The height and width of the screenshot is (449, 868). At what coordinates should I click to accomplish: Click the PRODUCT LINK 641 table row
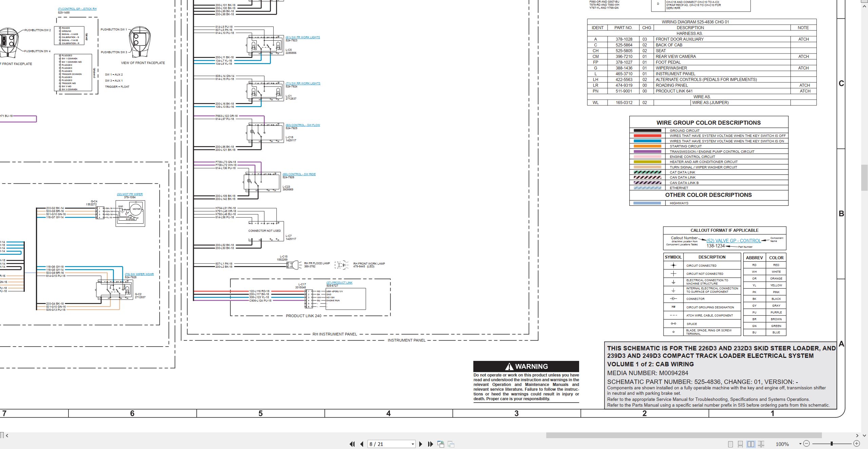point(702,91)
